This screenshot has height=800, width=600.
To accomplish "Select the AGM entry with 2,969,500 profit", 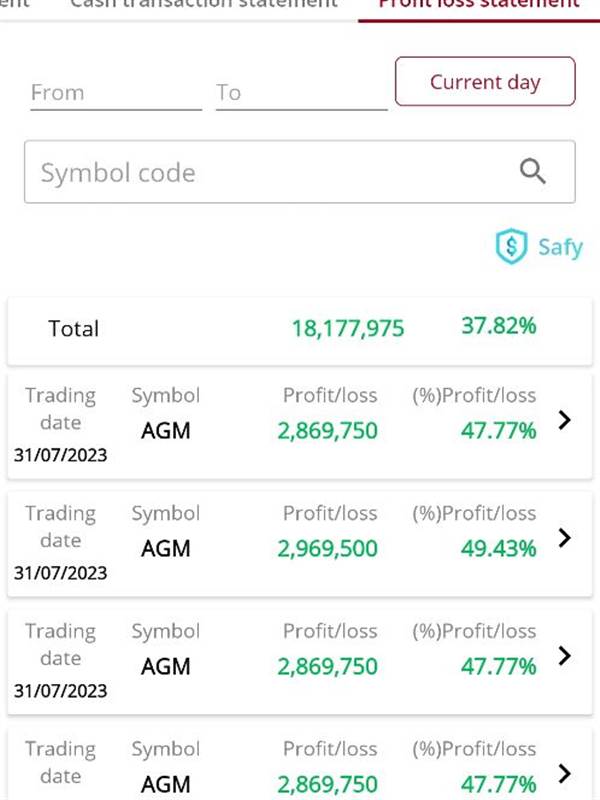I will tap(300, 544).
